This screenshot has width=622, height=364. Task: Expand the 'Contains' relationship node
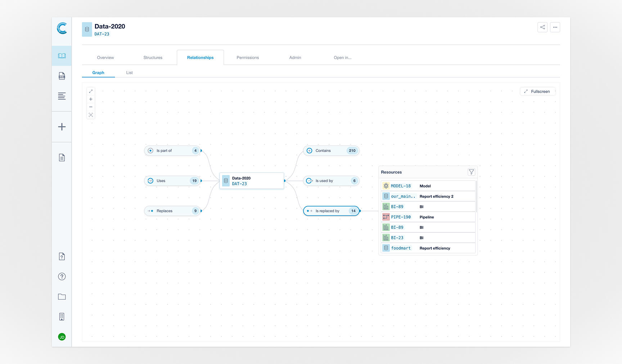(331, 151)
